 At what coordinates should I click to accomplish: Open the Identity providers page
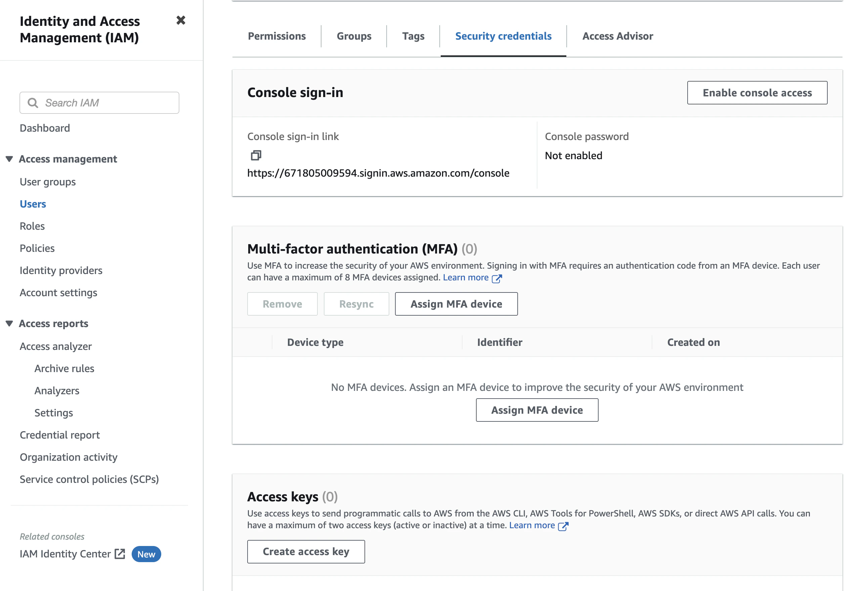pos(61,270)
